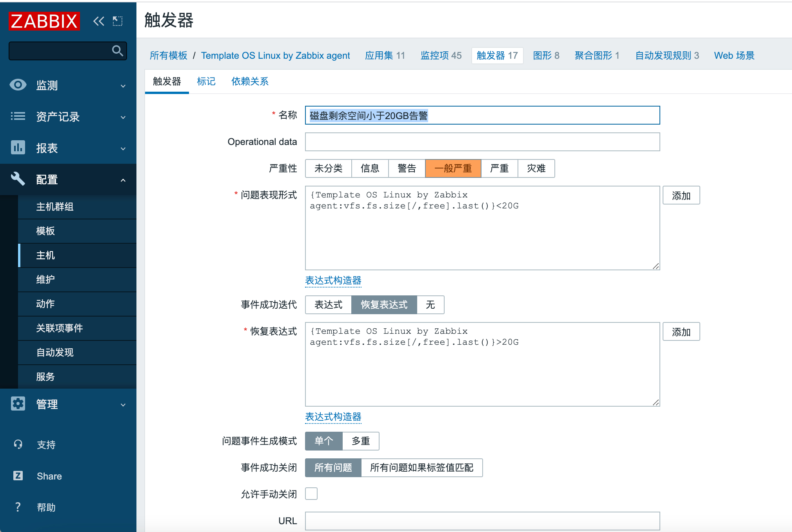The width and height of the screenshot is (792, 532).
Task: Select the orange 一般严重 severity level
Action: tap(453, 168)
